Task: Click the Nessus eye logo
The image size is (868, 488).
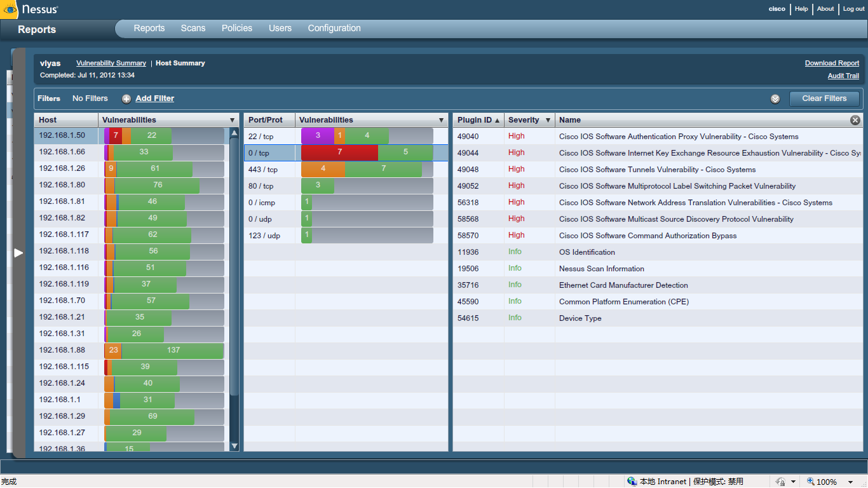Action: pyautogui.click(x=10, y=10)
